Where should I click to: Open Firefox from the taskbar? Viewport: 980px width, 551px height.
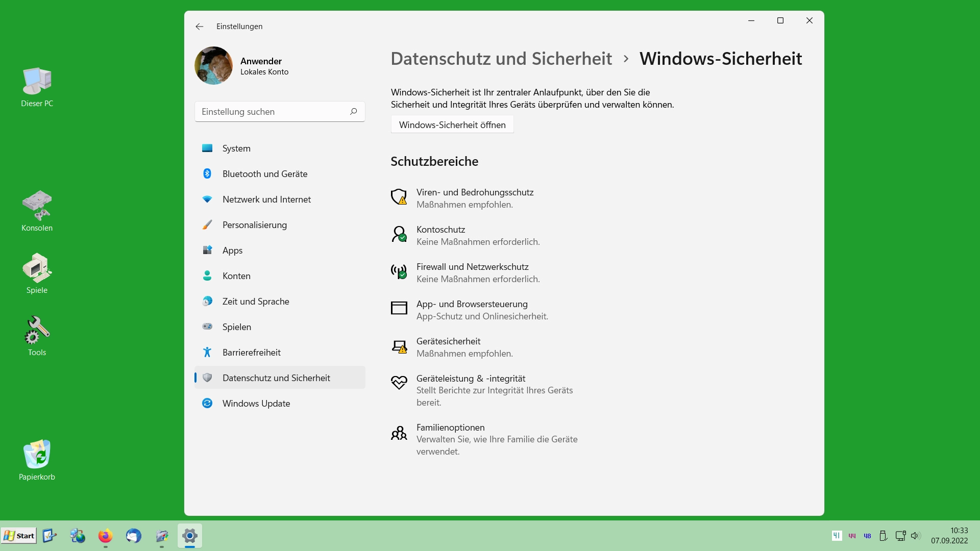[106, 536]
